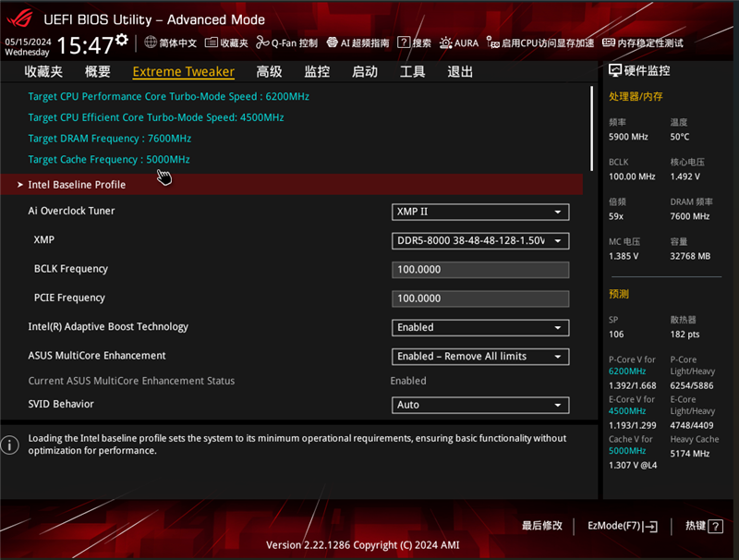
Task: Expand the Intel Baseline Profile submenu
Action: coord(291,184)
